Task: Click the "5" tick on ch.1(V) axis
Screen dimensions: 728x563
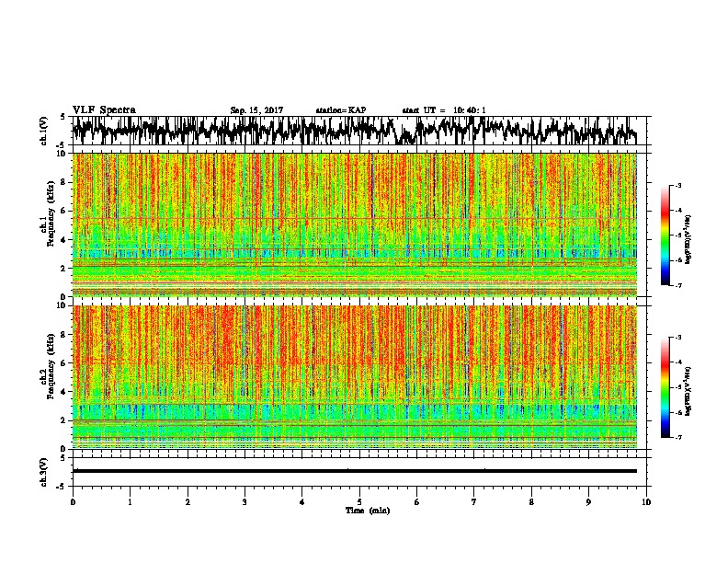Action: (63, 117)
